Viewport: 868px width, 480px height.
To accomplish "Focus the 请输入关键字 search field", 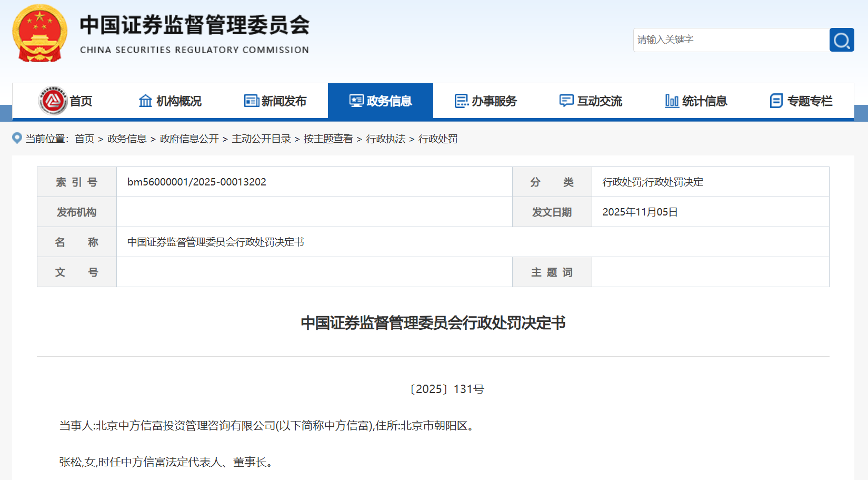I will (731, 40).
